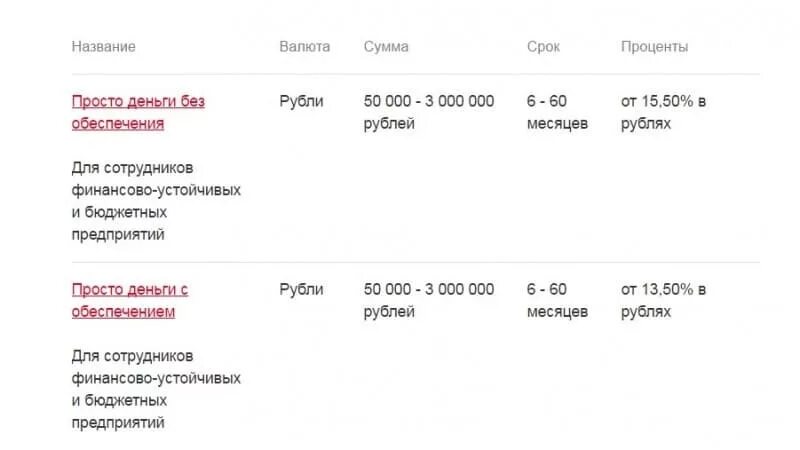The width and height of the screenshot is (800, 450).
Task: Click '6 - 60 месяцев' term in second row
Action: click(x=557, y=301)
